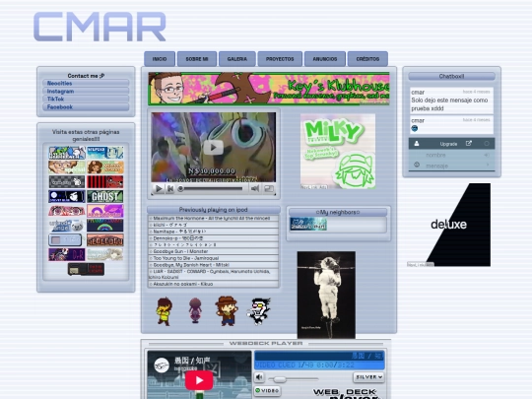This screenshot has height=399, width=532.
Task: Select the ANUNCIOS tab
Action: coord(325,59)
